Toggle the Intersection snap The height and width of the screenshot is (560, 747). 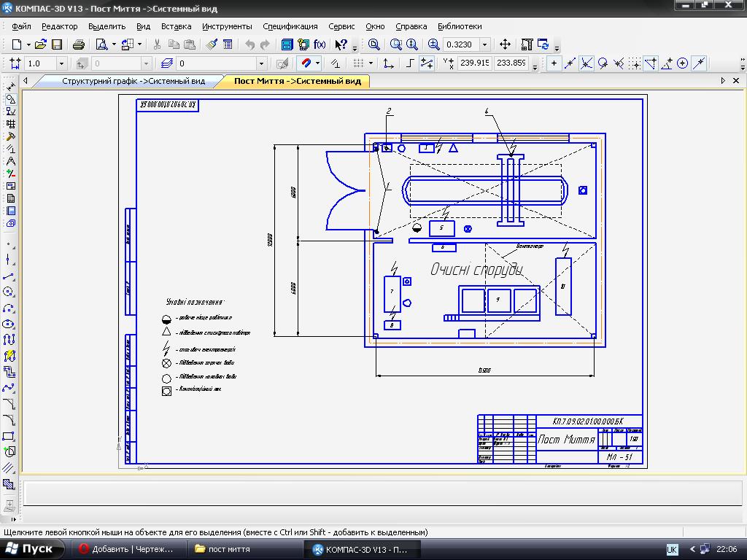pyautogui.click(x=586, y=63)
